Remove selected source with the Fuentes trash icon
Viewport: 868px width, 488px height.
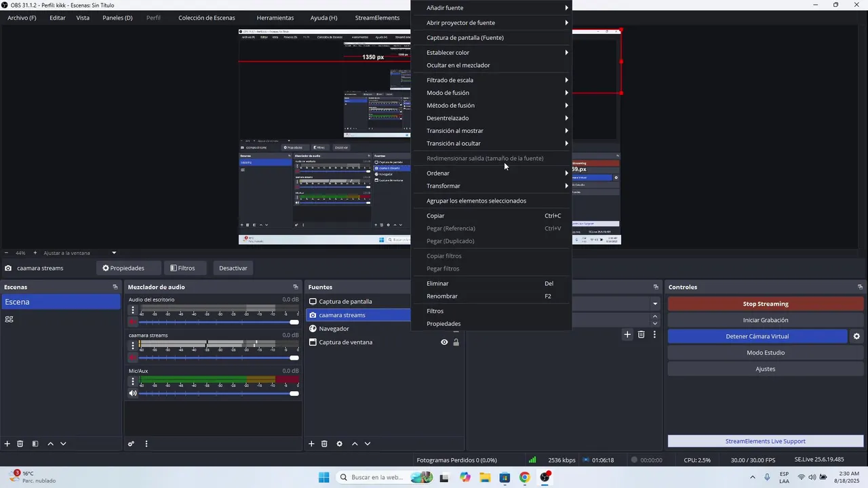[324, 444]
